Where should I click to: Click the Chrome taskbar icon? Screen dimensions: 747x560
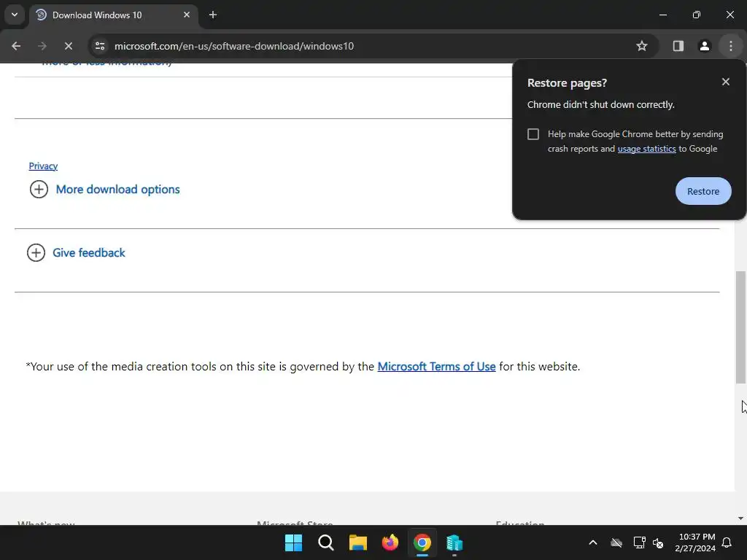pos(422,542)
